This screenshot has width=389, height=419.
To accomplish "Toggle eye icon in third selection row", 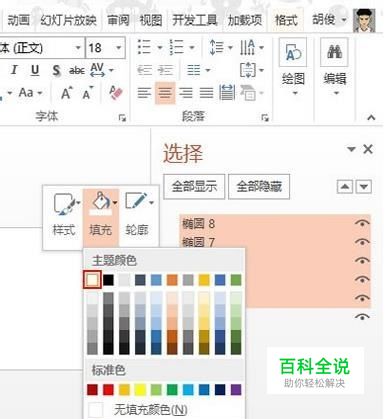I will (x=362, y=260).
